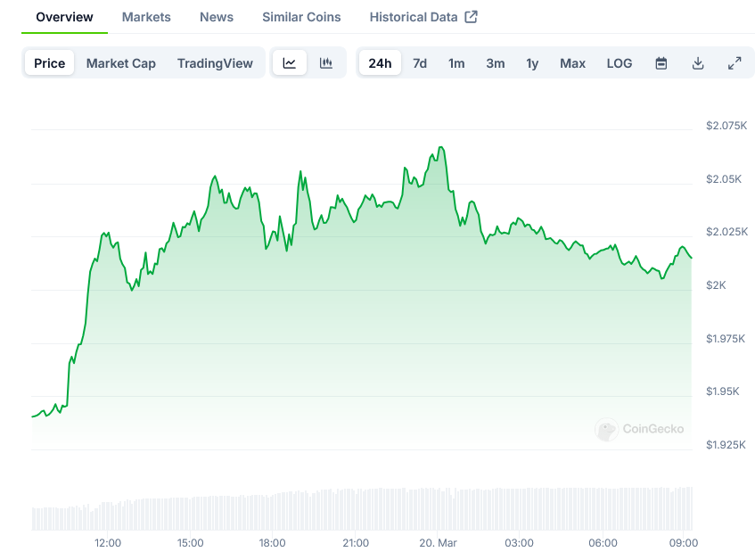Open the Markets tab

[146, 17]
